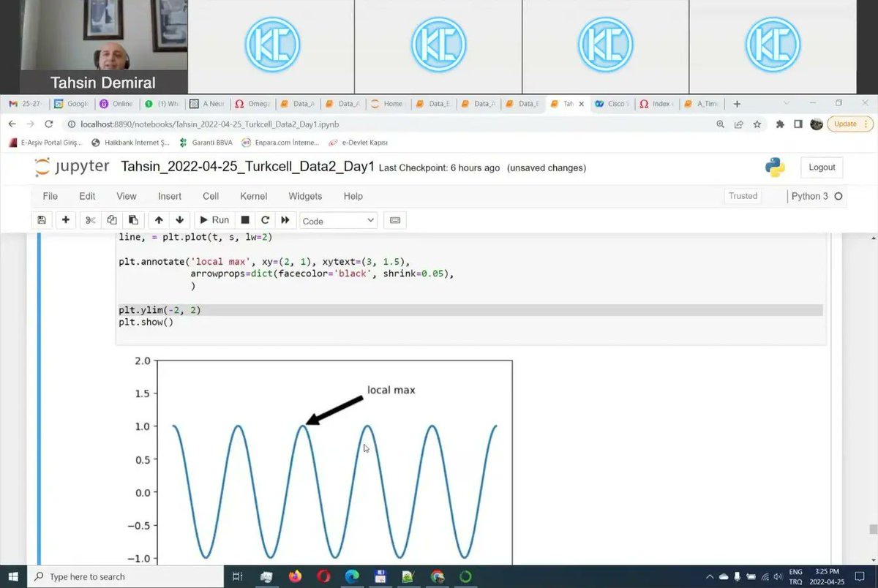This screenshot has height=588, width=878.
Task: Click the Logout button
Action: (822, 167)
